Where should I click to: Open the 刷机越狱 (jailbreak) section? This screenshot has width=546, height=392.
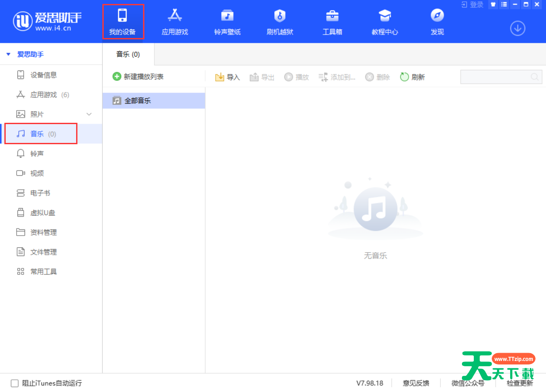(x=280, y=21)
